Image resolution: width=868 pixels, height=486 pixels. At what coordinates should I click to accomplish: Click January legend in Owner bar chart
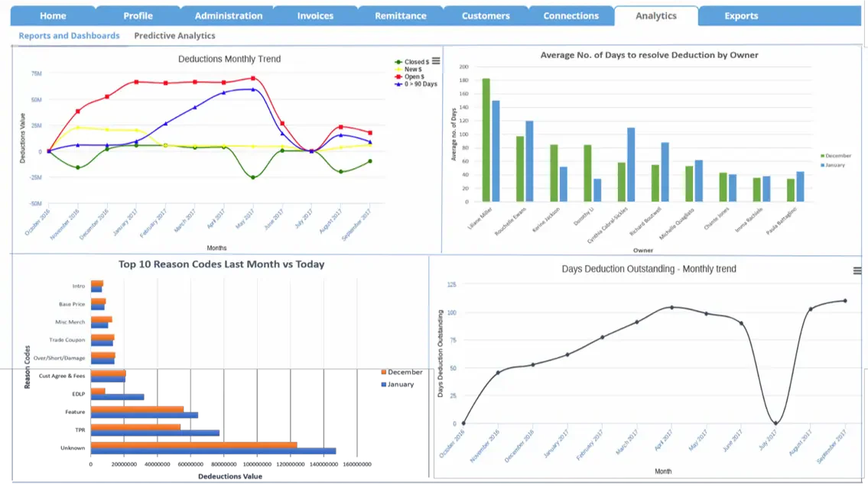point(833,165)
